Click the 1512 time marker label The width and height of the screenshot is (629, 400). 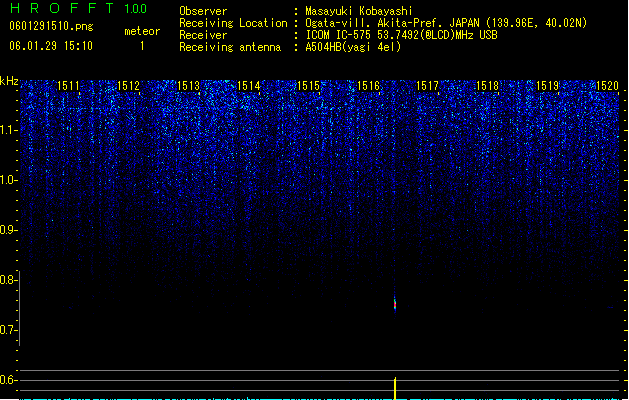[128, 85]
